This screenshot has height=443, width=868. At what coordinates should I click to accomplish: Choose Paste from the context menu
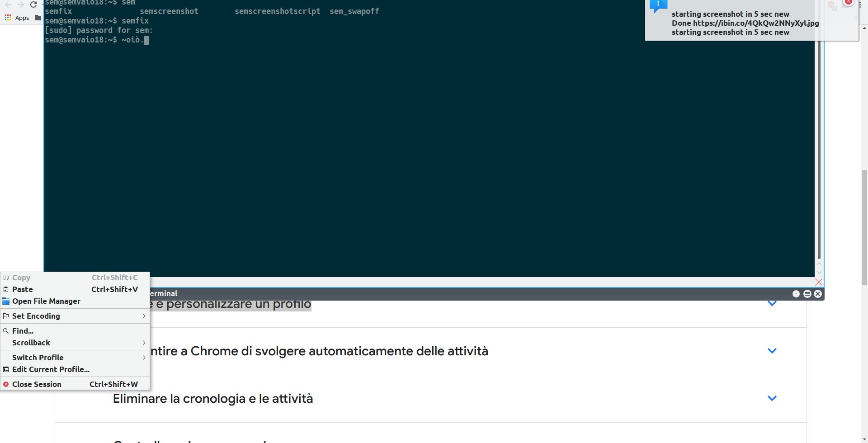(75, 289)
